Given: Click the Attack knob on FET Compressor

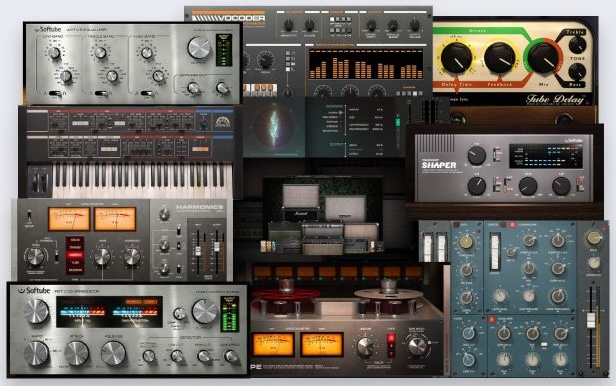Looking at the screenshot, I should coord(76,353).
